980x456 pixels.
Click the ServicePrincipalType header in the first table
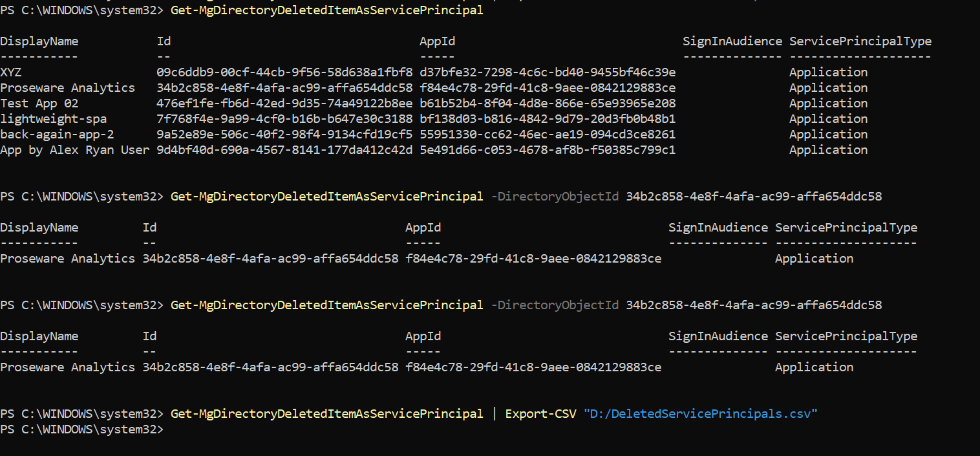860,41
